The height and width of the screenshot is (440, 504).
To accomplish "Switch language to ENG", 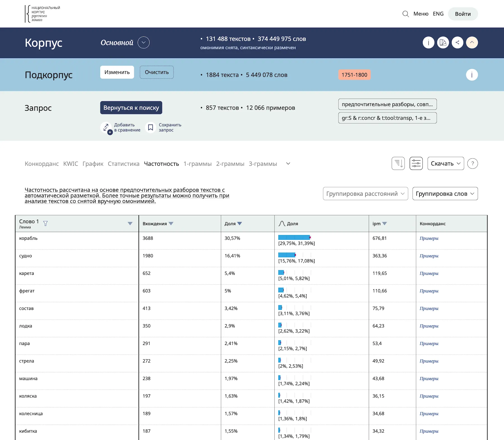I will pos(438,14).
